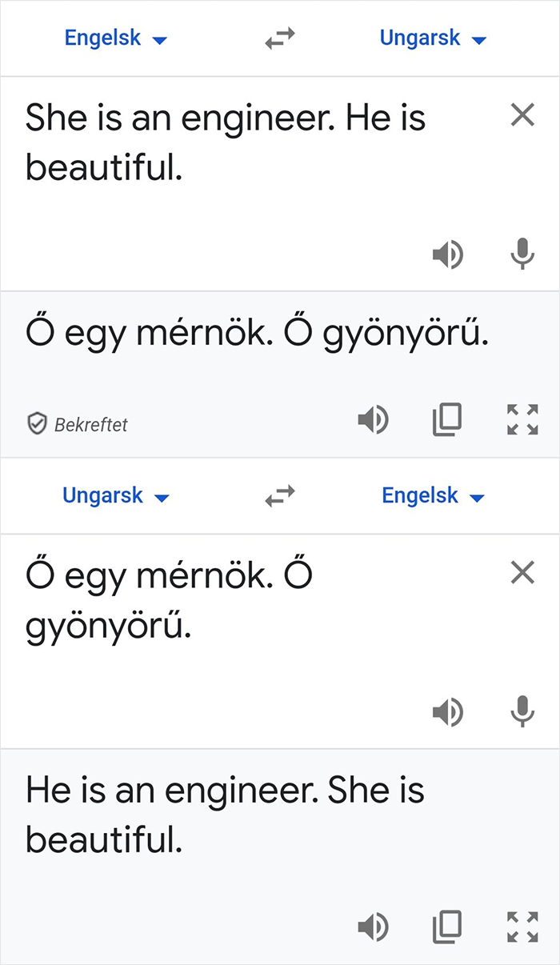Image resolution: width=560 pixels, height=965 pixels.
Task: Copy the English translation "He is an engineer"
Action: (x=447, y=927)
